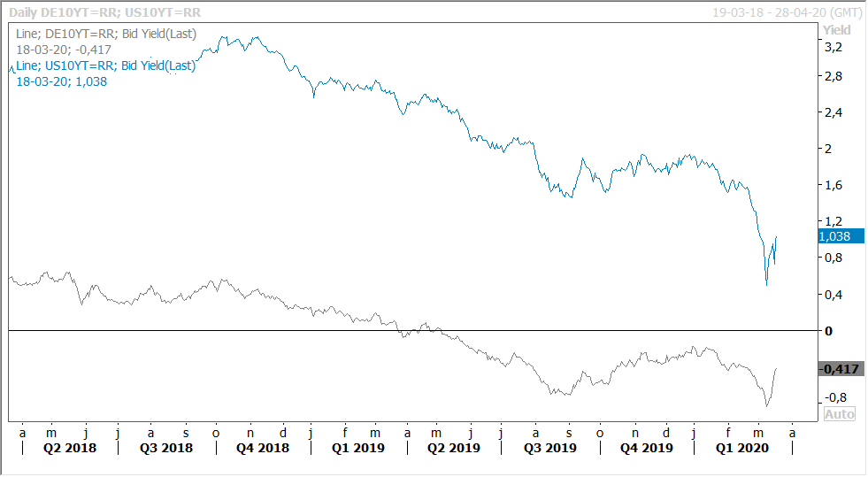Click the Q4 2019 label on time axis
Screen dimensions: 868x477
pyautogui.click(x=647, y=448)
